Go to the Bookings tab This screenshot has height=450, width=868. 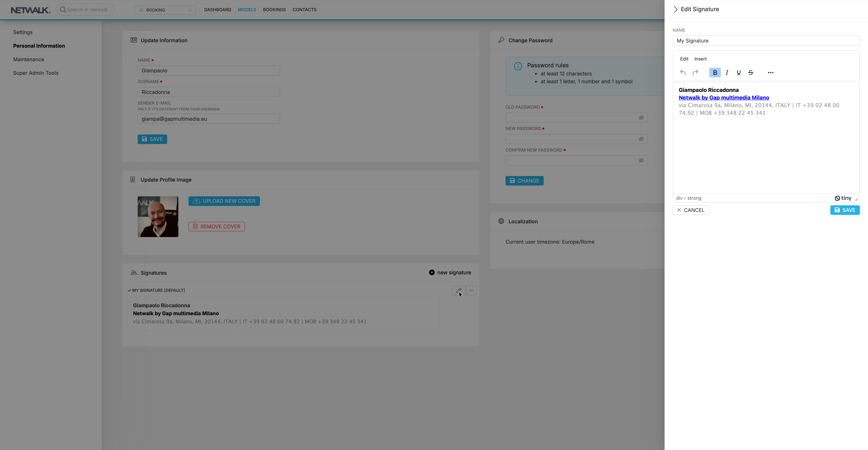click(x=274, y=9)
